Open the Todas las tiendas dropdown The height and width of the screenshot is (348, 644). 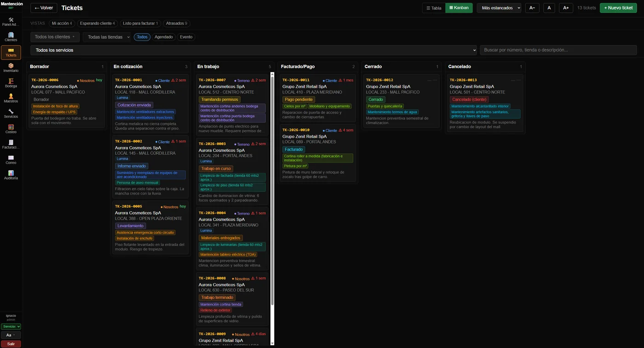point(108,37)
